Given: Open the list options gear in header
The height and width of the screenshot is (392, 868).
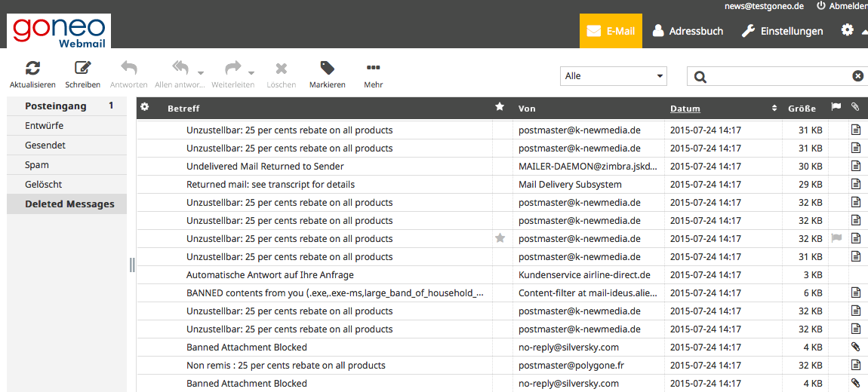Looking at the screenshot, I should click(x=145, y=108).
